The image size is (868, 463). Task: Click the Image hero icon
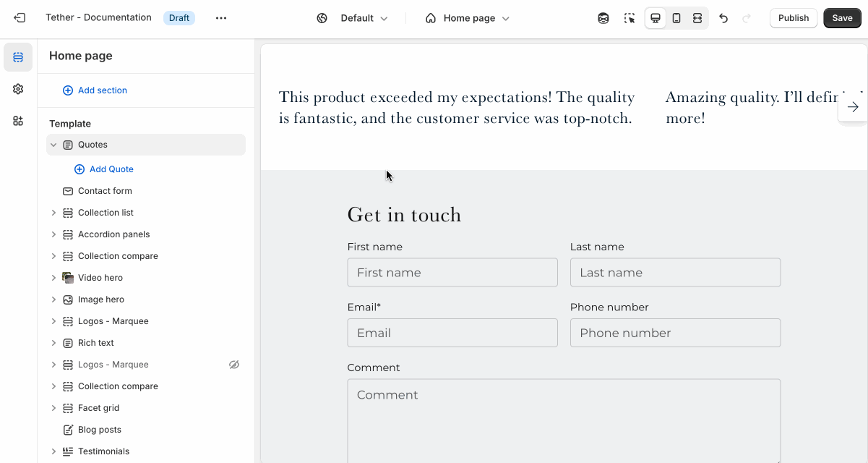click(68, 300)
